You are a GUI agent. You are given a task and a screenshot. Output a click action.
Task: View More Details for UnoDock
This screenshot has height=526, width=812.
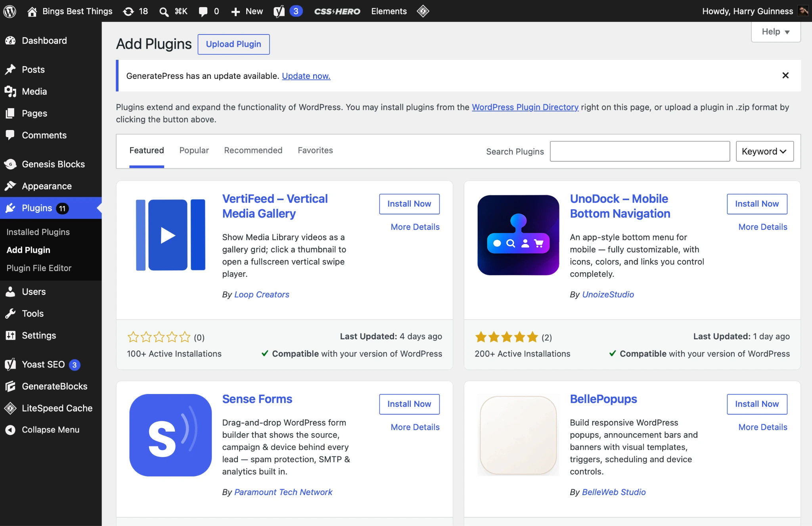click(x=763, y=227)
